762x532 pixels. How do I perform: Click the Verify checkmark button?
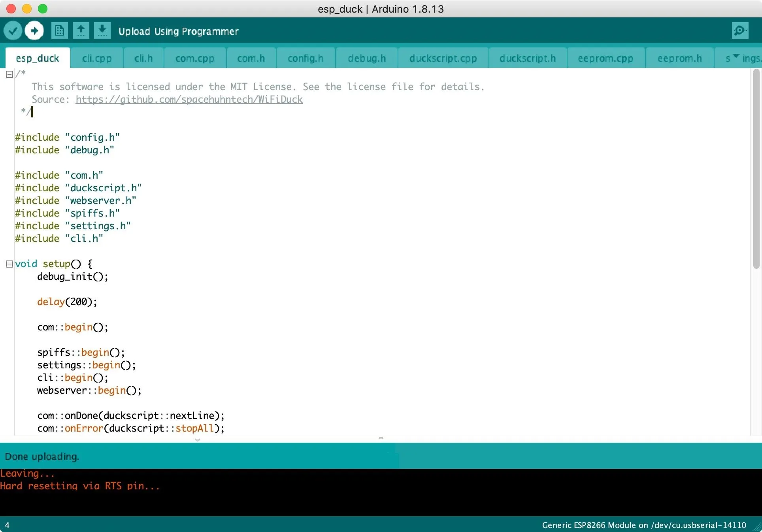13,31
